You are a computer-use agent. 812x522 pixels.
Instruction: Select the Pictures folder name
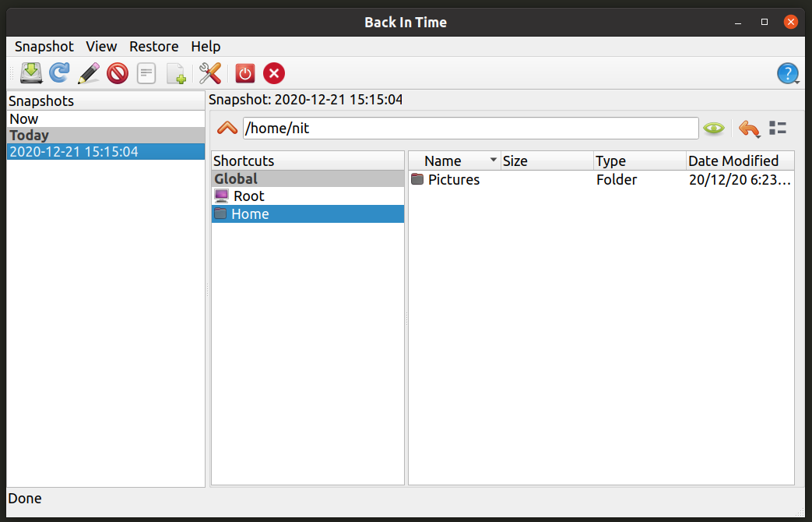click(x=454, y=179)
